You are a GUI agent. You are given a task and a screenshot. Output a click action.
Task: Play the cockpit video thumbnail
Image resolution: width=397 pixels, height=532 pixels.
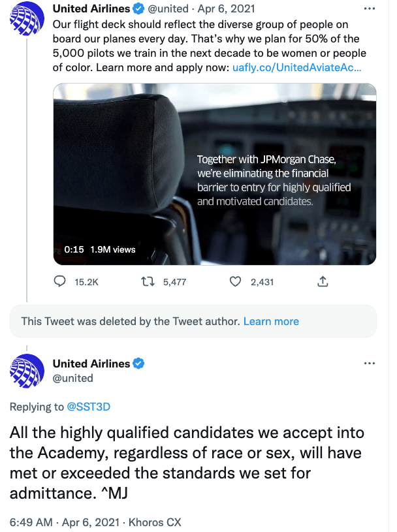(x=214, y=174)
